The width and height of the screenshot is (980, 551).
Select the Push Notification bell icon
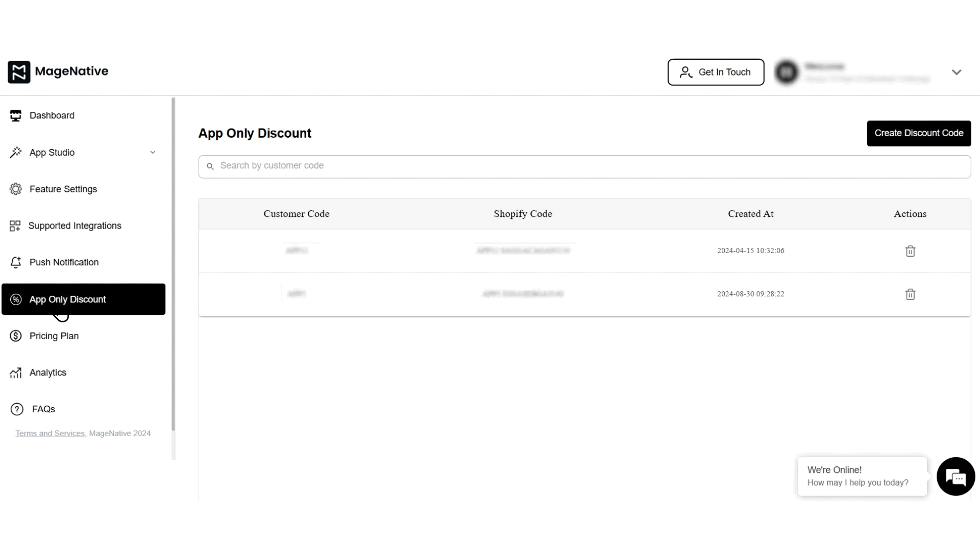(x=16, y=262)
